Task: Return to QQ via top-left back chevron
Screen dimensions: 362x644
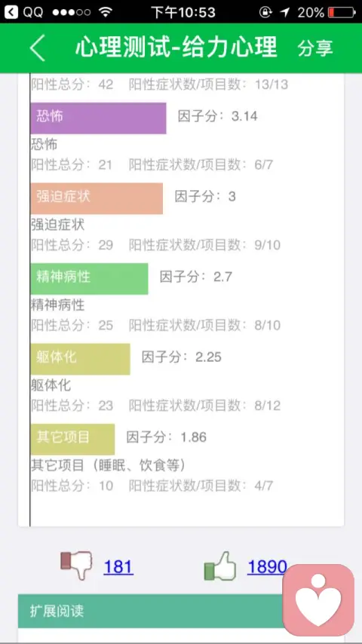Action: [x=11, y=11]
